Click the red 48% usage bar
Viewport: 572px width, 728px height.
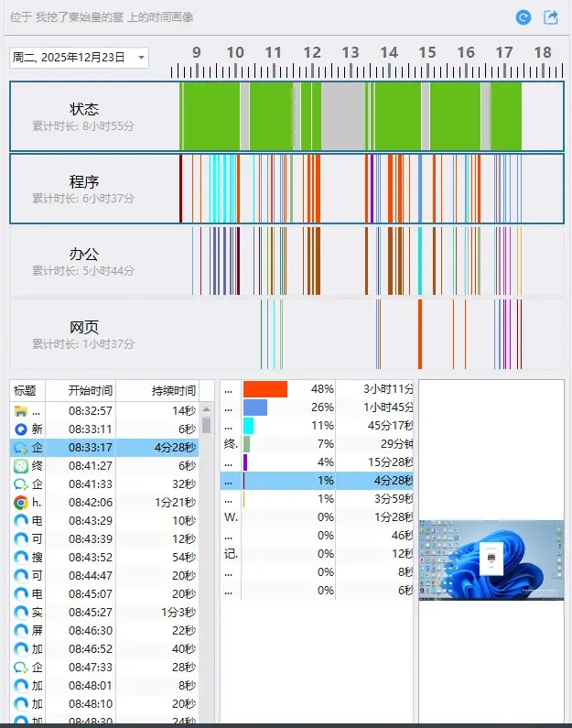point(265,389)
